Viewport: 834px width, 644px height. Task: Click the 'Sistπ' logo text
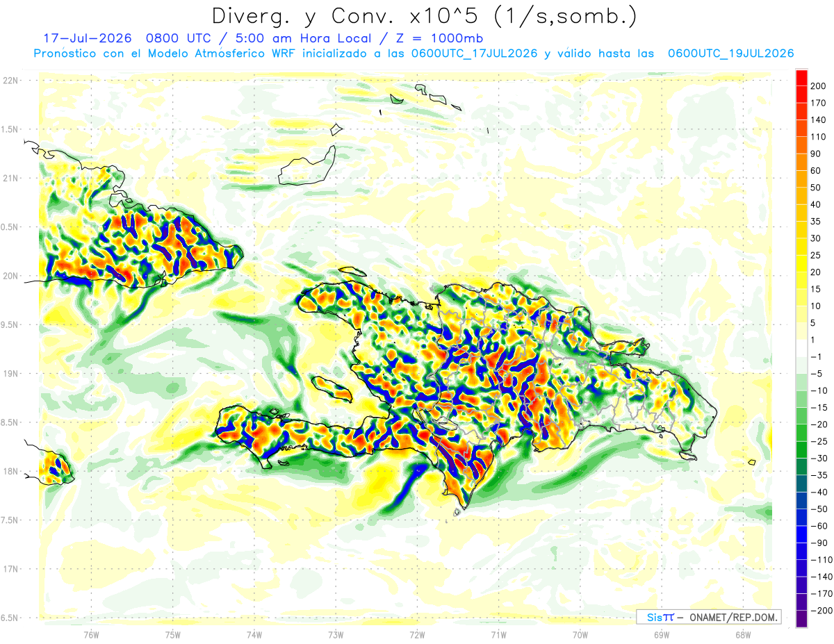point(660,617)
